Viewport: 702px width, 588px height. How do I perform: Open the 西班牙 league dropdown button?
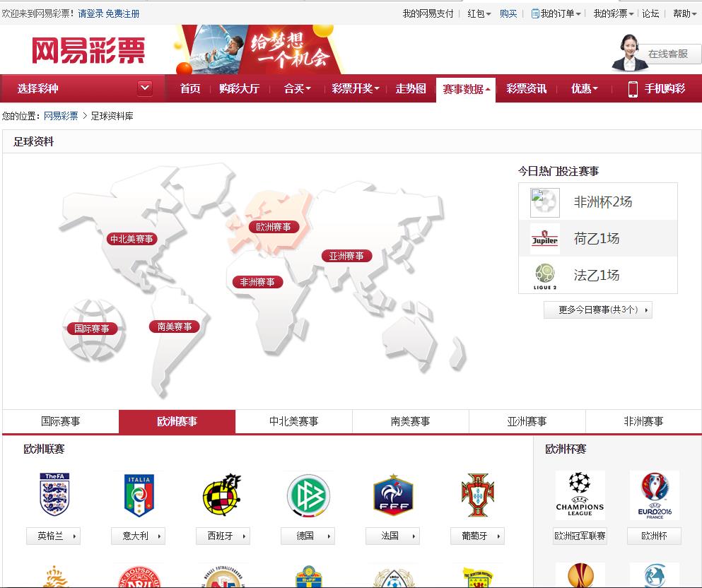tap(223, 536)
